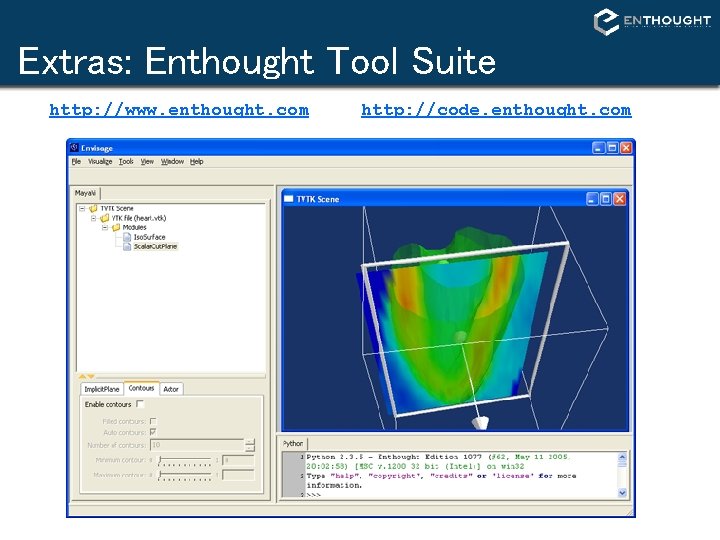Screen dimensions: 720x540
Task: Click the TVTK Scene folder icon
Action: point(93,208)
